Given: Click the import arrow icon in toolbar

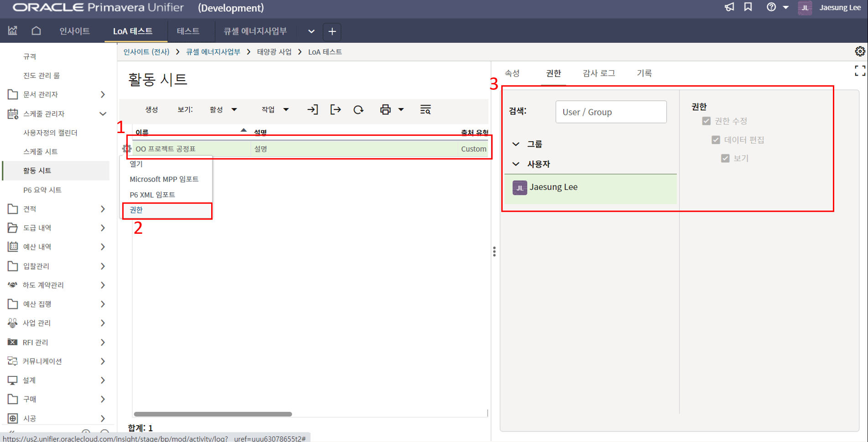Looking at the screenshot, I should 312,110.
